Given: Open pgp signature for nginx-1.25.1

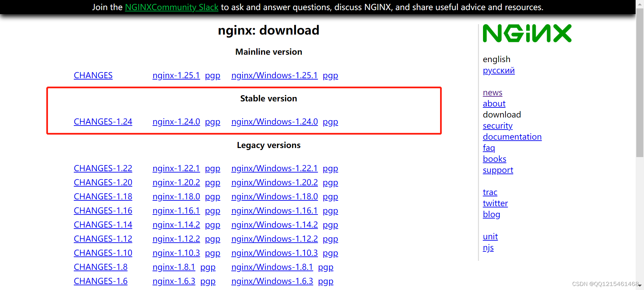Looking at the screenshot, I should 213,75.
